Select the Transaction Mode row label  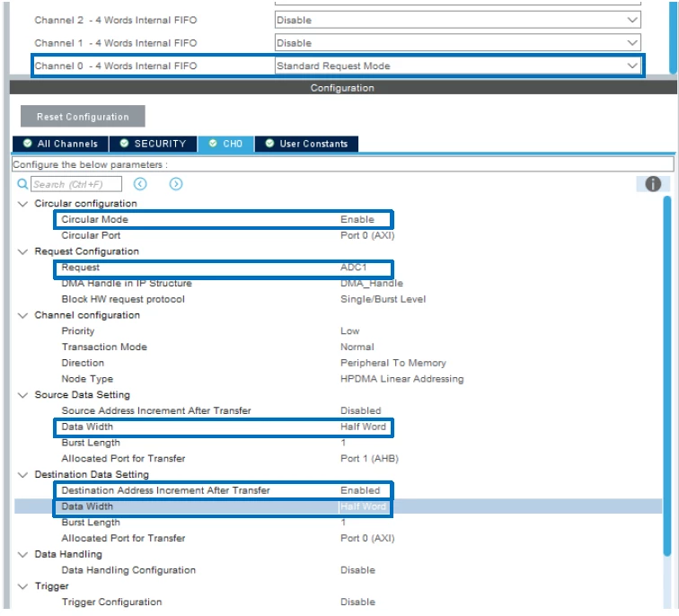[104, 348]
